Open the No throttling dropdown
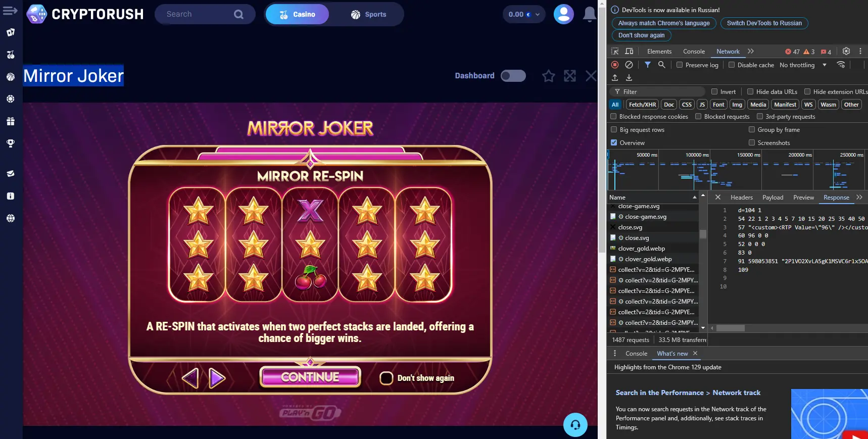The width and height of the screenshot is (868, 439). 803,65
